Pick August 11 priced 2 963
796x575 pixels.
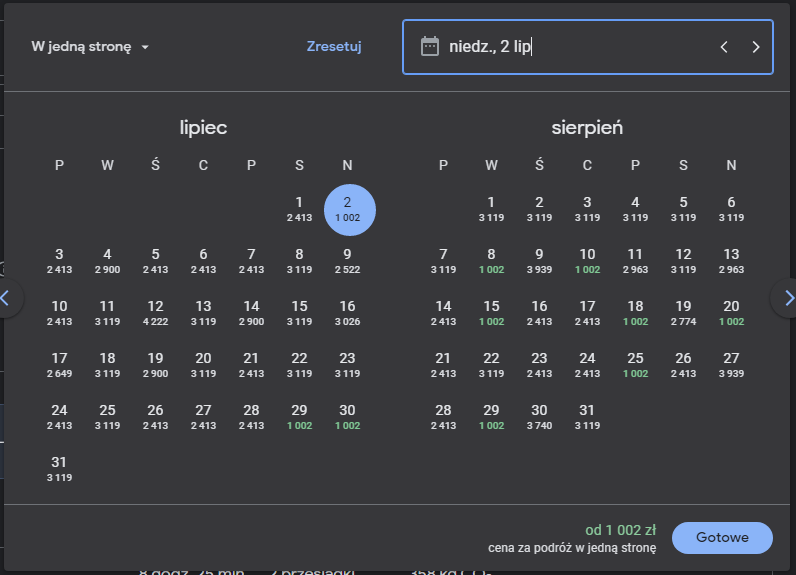(635, 261)
